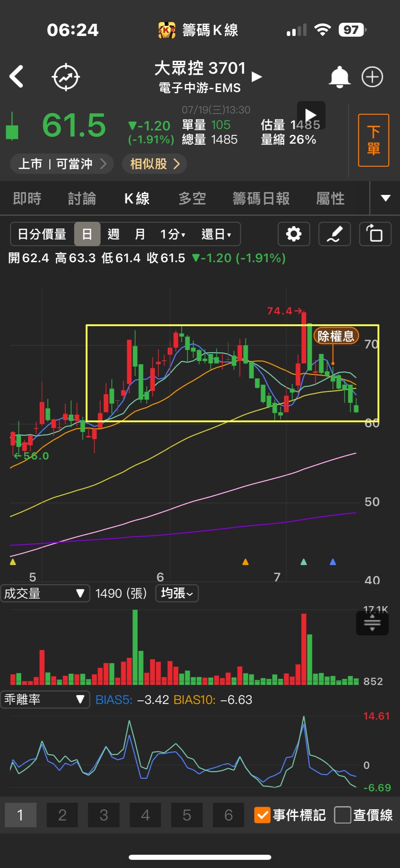Uncheck the 事件標記 checkbox

(x=262, y=815)
